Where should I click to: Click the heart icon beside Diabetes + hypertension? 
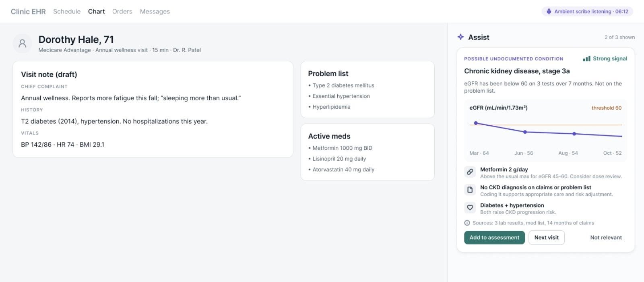click(x=470, y=208)
